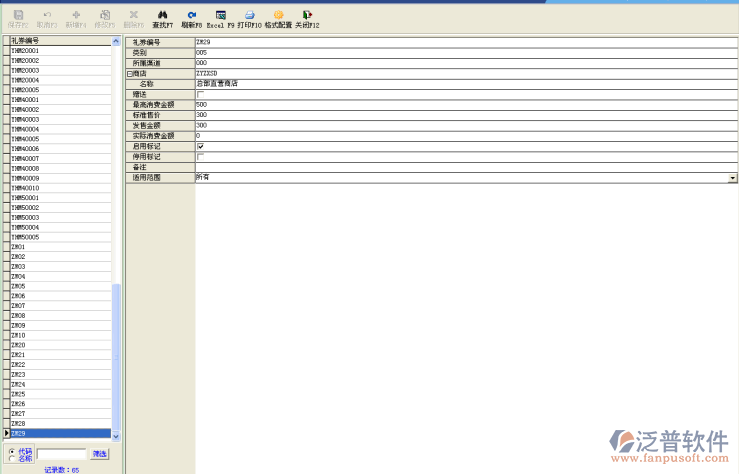The width and height of the screenshot is (739, 474).
Task: Select the 名称 radio button
Action: (x=11, y=458)
